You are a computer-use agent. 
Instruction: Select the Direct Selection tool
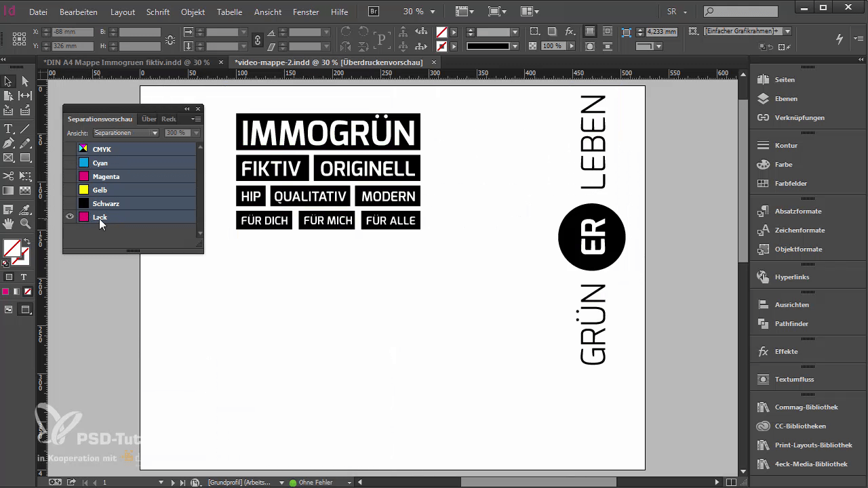click(25, 81)
